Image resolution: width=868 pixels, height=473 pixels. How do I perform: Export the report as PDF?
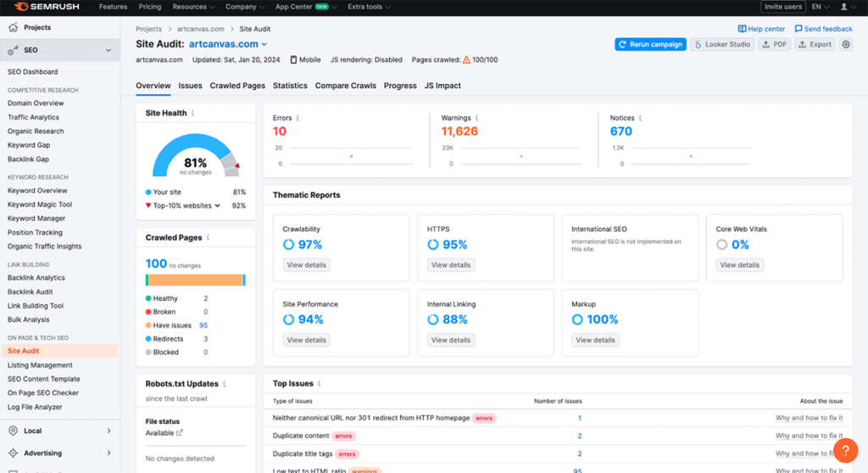[775, 44]
